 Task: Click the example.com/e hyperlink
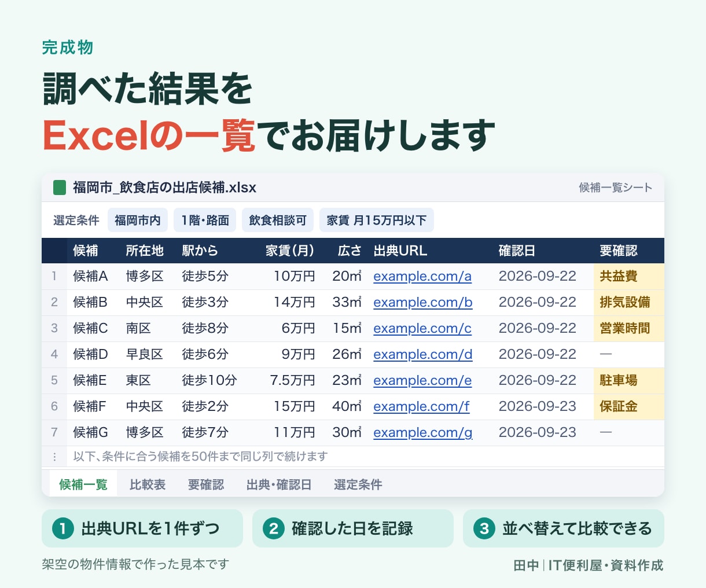[422, 380]
